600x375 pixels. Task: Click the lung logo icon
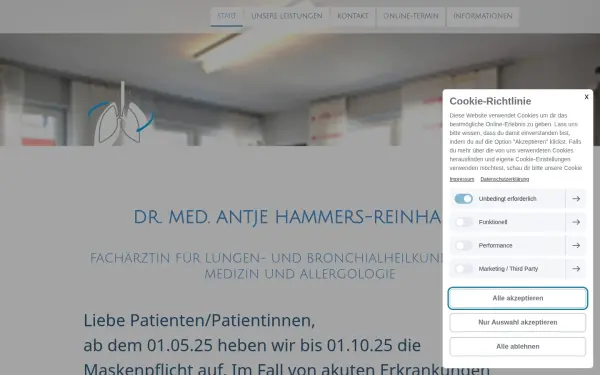coord(121,114)
